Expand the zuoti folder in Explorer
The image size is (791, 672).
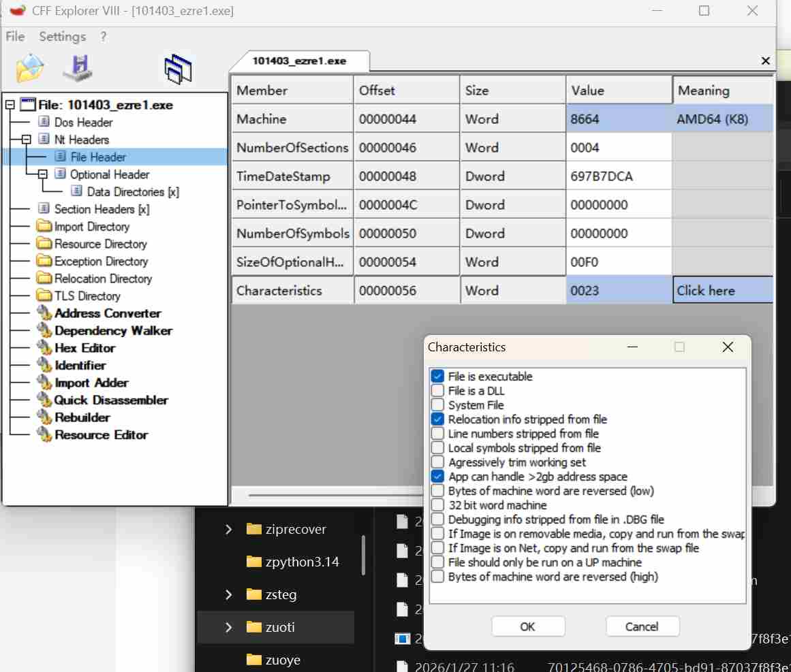pyautogui.click(x=228, y=627)
